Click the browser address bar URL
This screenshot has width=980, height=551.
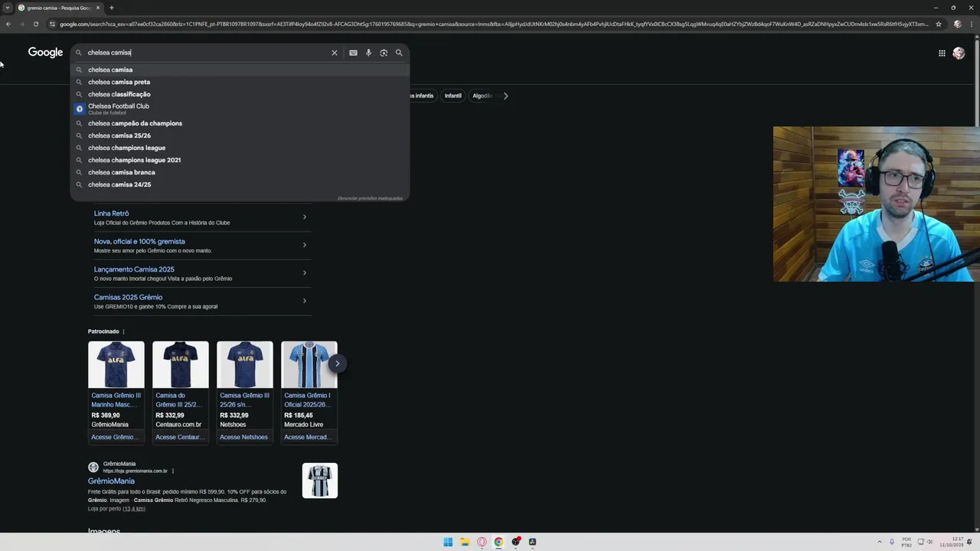point(494,24)
